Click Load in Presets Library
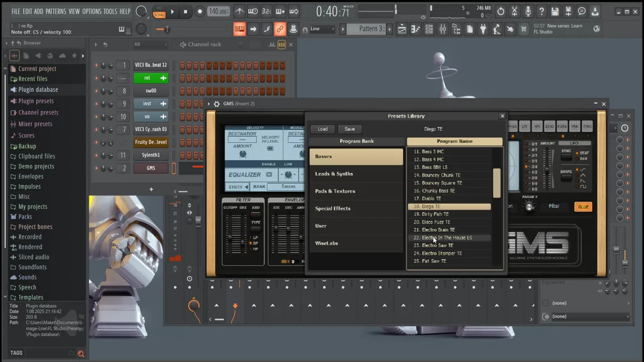 tap(323, 129)
